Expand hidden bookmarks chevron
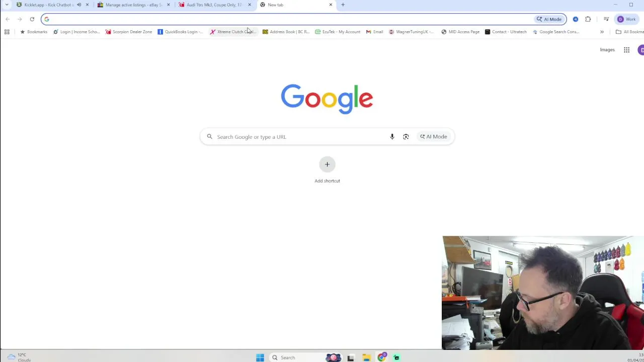The height and width of the screenshot is (362, 644). (602, 32)
